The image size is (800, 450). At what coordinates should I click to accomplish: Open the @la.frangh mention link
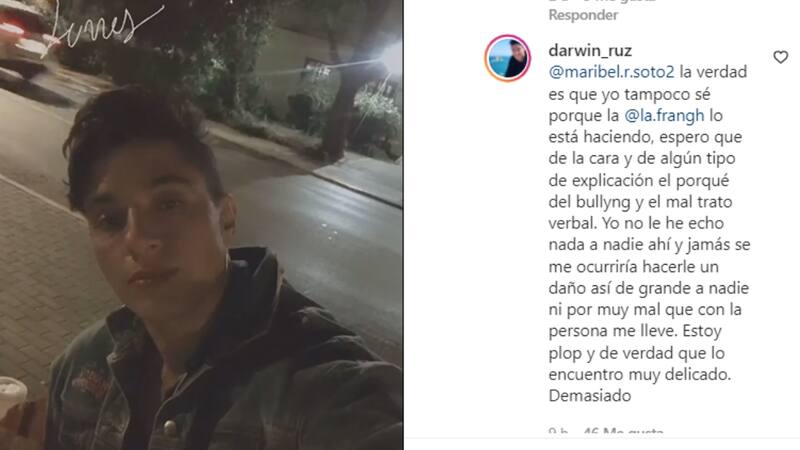click(x=664, y=116)
